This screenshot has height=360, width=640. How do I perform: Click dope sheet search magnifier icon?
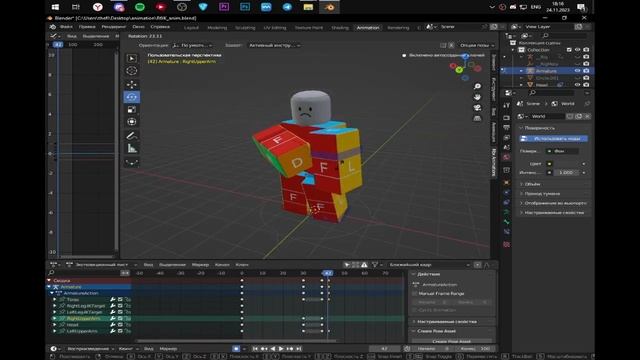point(51,273)
